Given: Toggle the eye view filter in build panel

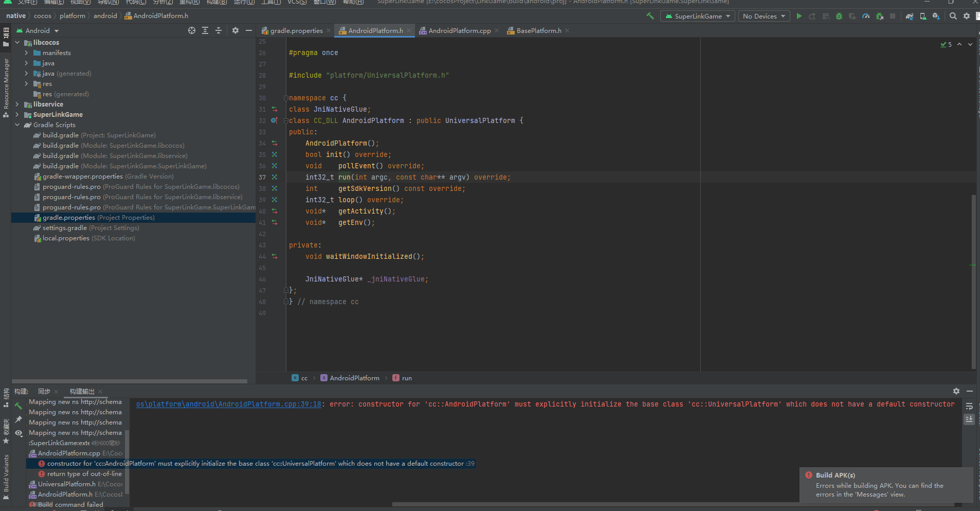Looking at the screenshot, I should (19, 433).
